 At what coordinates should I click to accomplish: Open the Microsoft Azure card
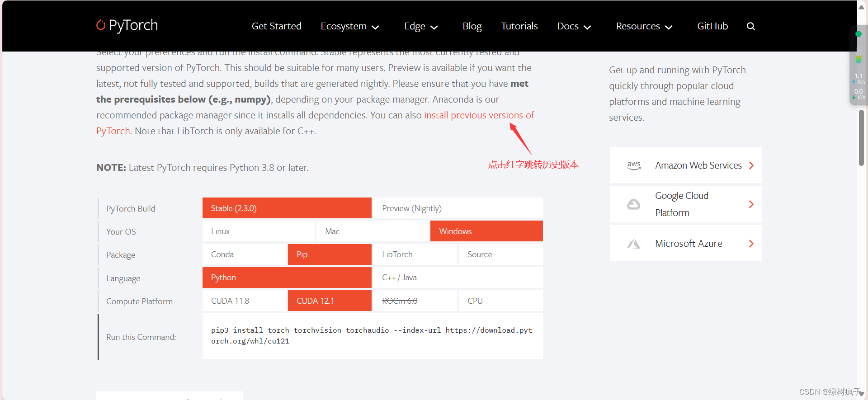pyautogui.click(x=686, y=243)
